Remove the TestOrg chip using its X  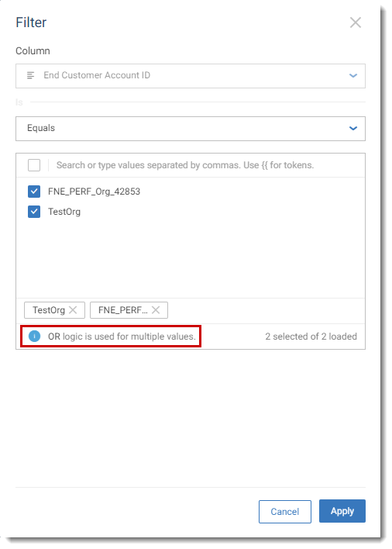point(73,310)
